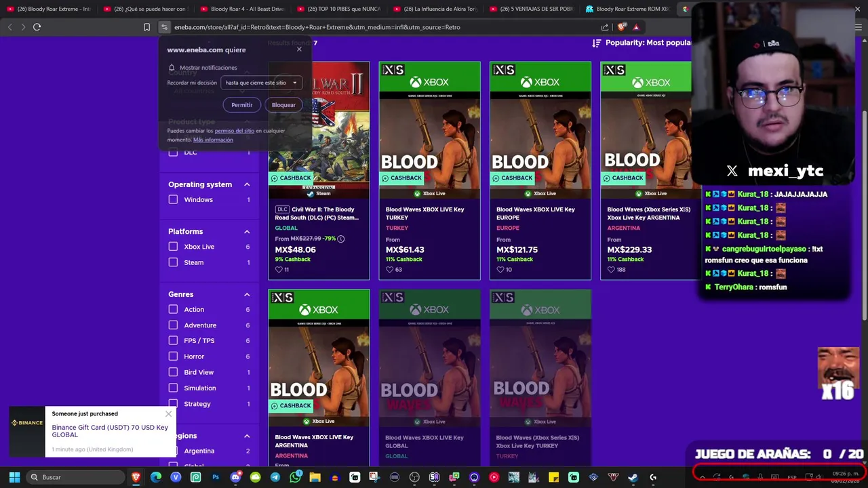The width and height of the screenshot is (868, 488).
Task: Check the Argentina region filter
Action: pyautogui.click(x=173, y=451)
